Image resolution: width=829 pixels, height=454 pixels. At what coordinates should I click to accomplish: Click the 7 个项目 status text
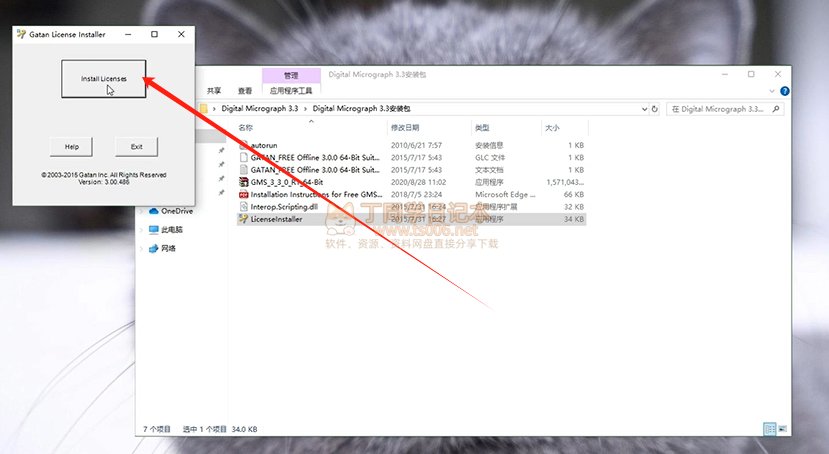coord(156,429)
